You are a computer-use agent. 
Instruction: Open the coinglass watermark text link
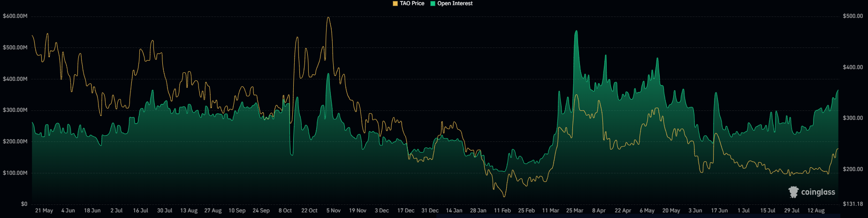(x=818, y=192)
